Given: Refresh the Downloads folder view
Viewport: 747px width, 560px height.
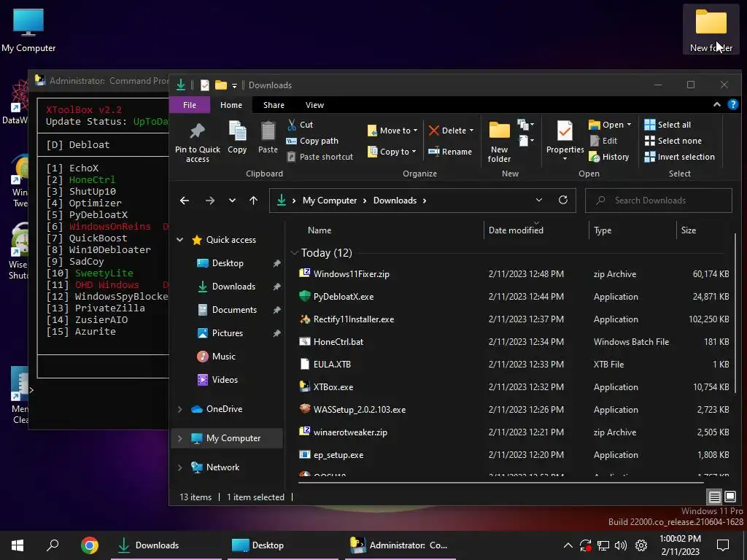Looking at the screenshot, I should point(563,200).
